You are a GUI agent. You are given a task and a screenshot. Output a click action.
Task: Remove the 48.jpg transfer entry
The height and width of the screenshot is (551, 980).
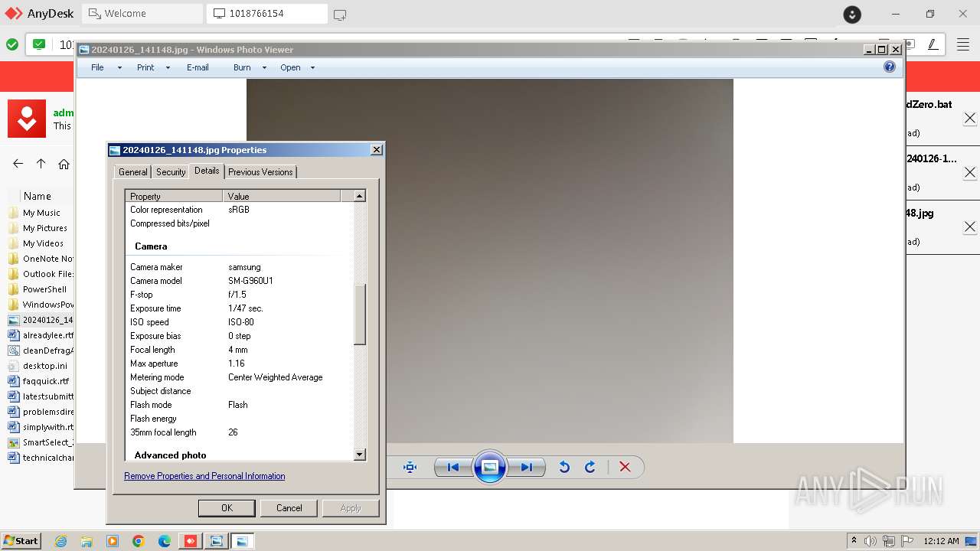tap(969, 227)
